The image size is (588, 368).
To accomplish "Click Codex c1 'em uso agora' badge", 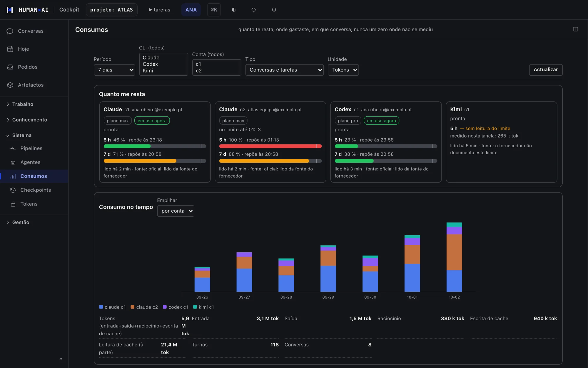I will (381, 121).
